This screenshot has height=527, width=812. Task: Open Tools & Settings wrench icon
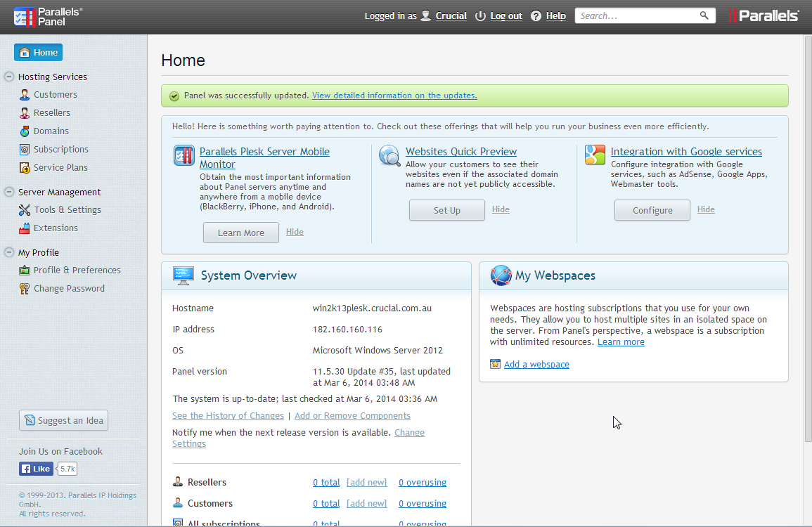coord(25,210)
